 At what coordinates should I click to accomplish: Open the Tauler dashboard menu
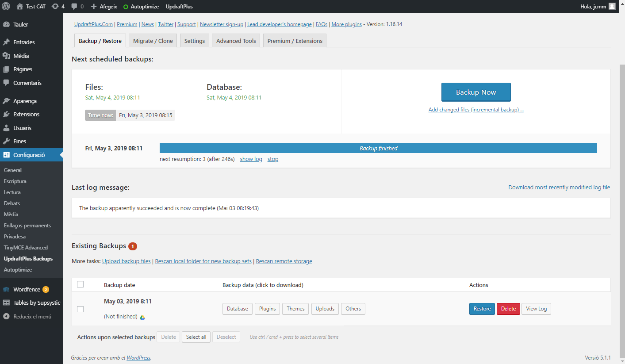click(x=31, y=24)
